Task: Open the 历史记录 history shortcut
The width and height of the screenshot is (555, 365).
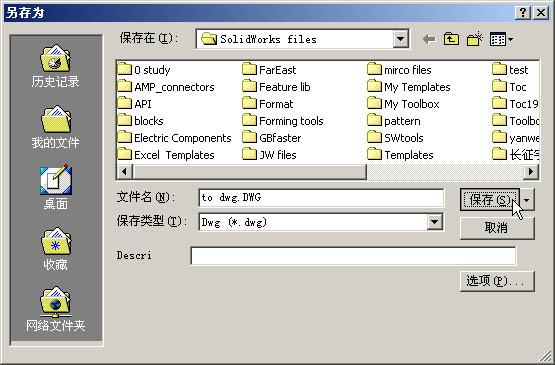Action: point(55,66)
